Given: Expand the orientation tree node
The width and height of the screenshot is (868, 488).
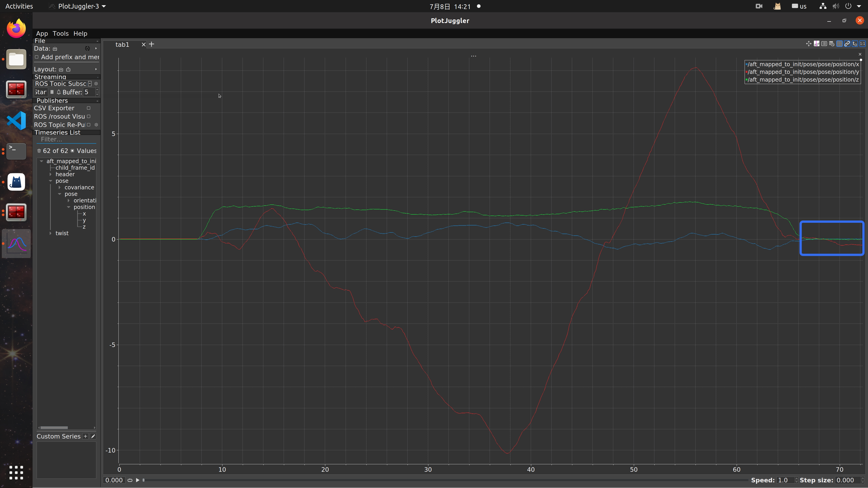Looking at the screenshot, I should [x=69, y=201].
